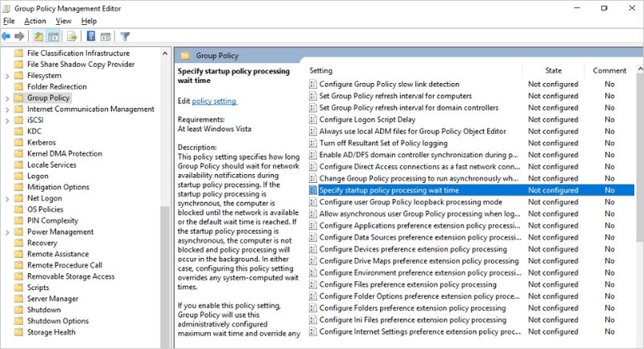This screenshot has height=349, width=644.
Task: Sort the list by the State column header
Action: click(x=553, y=71)
